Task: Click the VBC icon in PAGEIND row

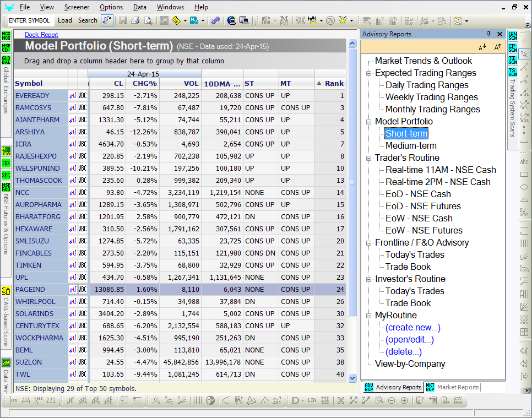Action: coord(83,290)
